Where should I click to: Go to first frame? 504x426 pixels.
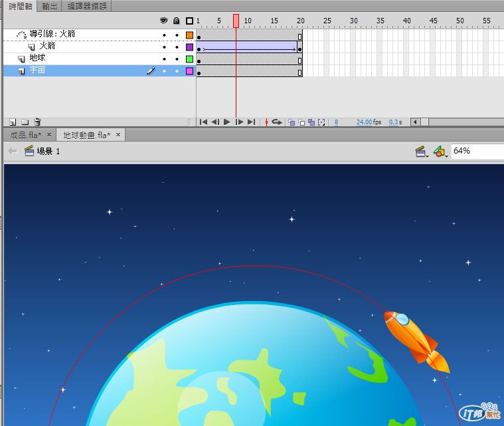[203, 122]
